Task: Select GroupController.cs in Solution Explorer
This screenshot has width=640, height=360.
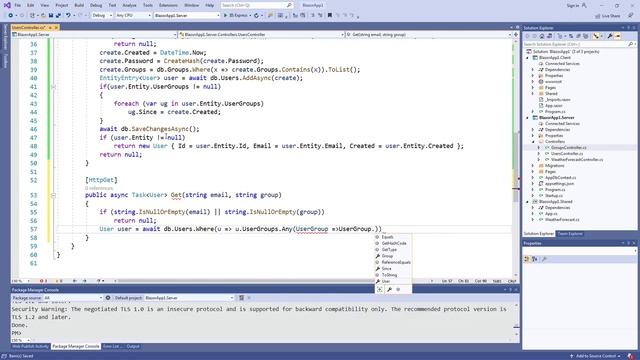Action: (568, 148)
